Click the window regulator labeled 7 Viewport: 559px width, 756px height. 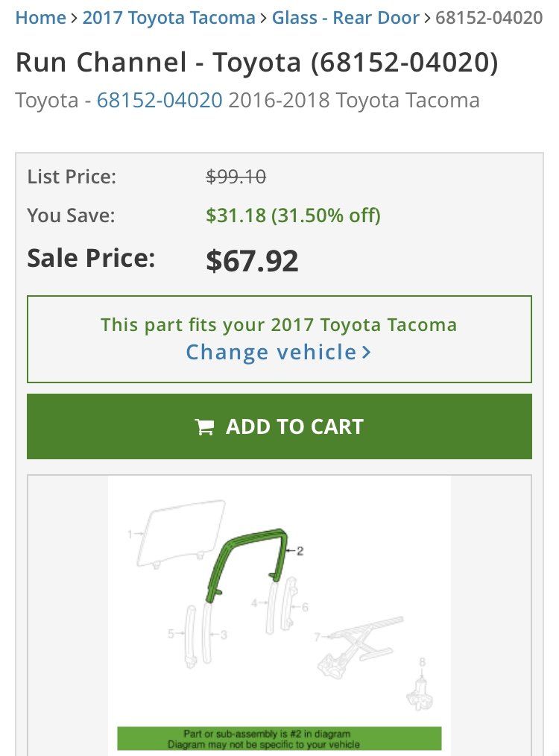click(x=361, y=645)
